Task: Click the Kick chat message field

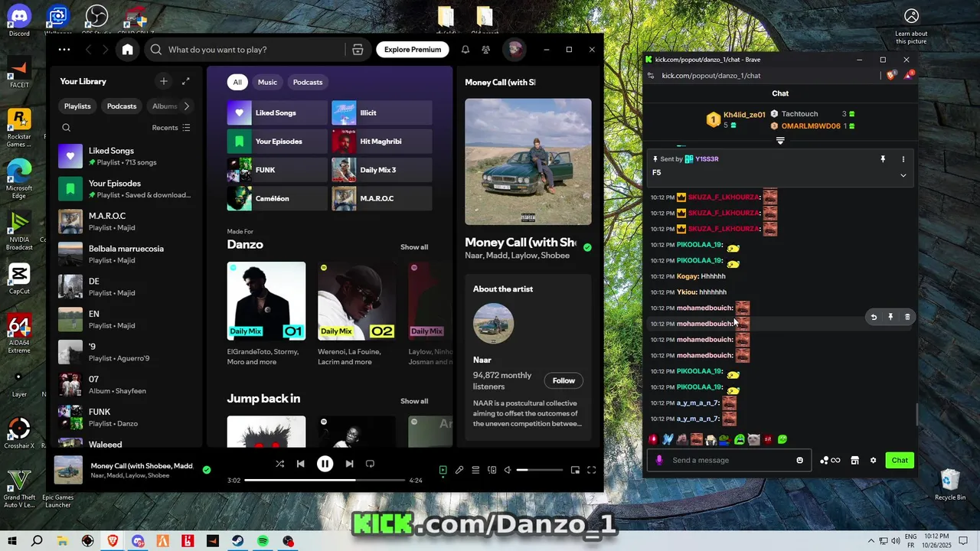Action: [x=729, y=460]
